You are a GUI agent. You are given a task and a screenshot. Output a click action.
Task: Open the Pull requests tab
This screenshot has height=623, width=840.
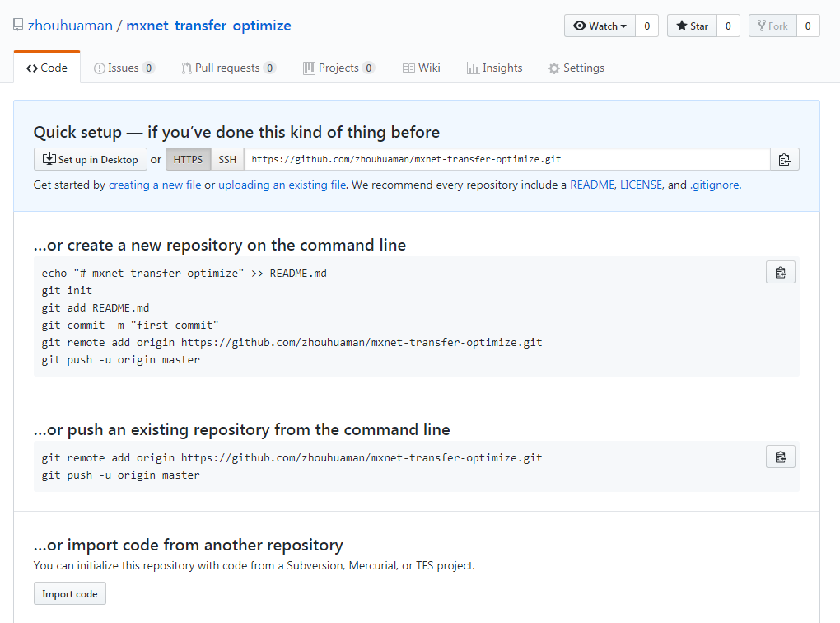(229, 68)
